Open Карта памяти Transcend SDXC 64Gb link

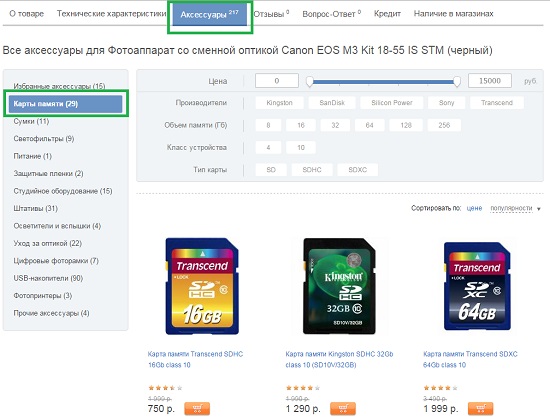click(470, 359)
